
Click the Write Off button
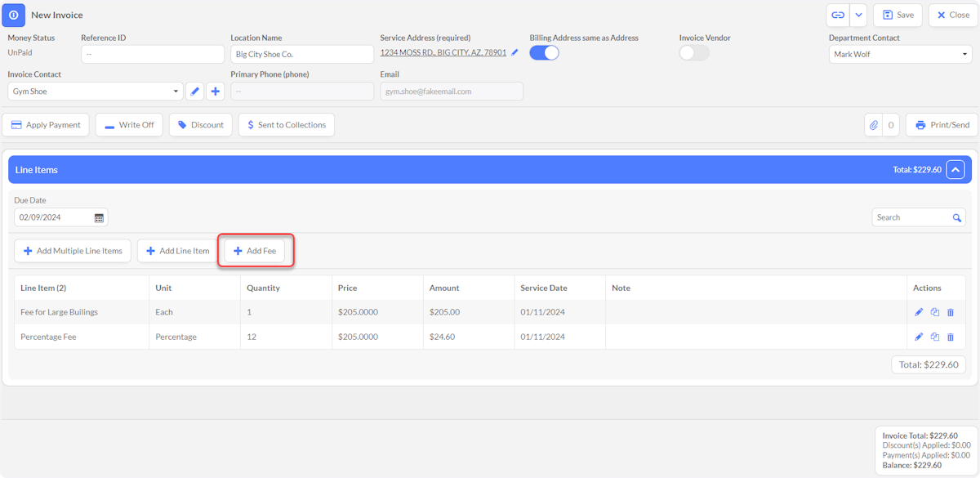pyautogui.click(x=129, y=125)
